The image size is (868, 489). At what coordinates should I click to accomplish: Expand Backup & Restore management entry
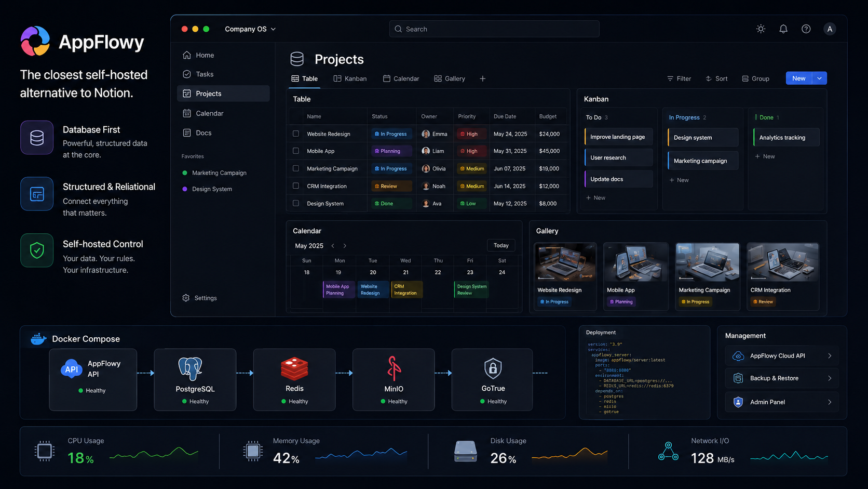click(x=782, y=378)
